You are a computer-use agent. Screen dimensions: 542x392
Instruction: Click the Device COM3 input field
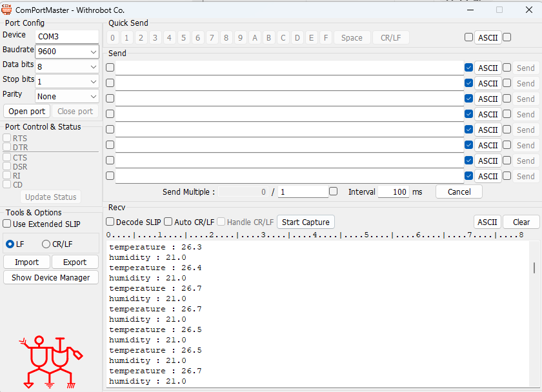[x=67, y=37]
